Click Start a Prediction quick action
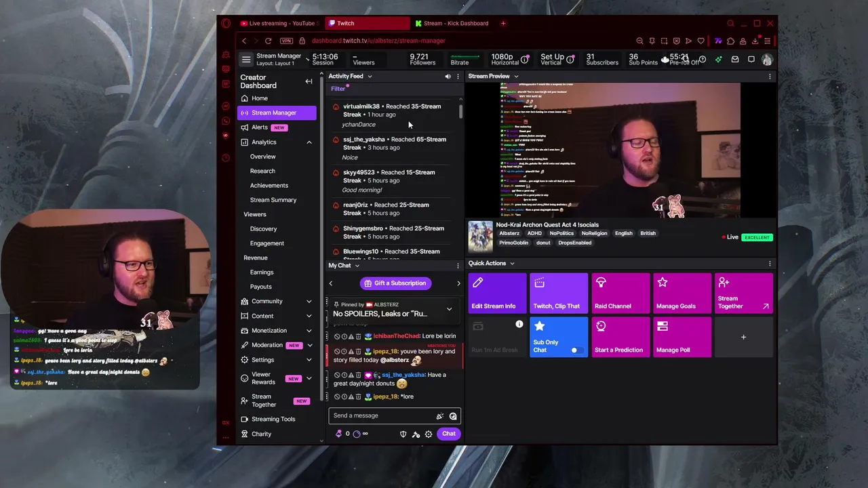The height and width of the screenshot is (488, 868). pyautogui.click(x=620, y=337)
